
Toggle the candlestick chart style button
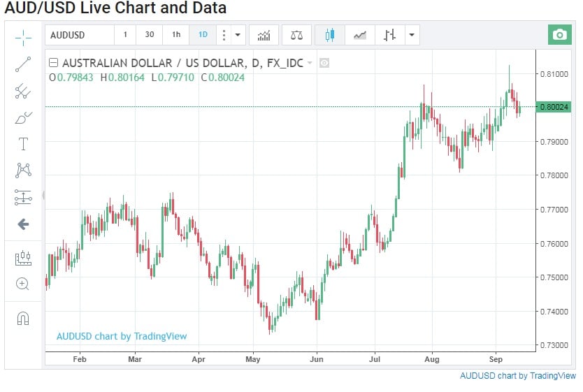pos(330,35)
